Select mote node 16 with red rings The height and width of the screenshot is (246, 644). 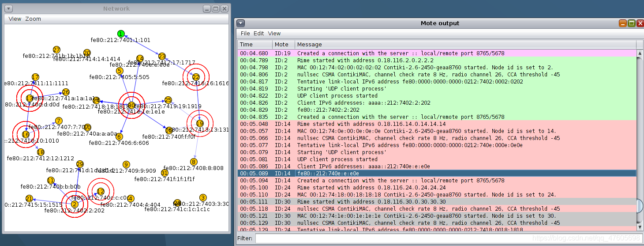26,134
